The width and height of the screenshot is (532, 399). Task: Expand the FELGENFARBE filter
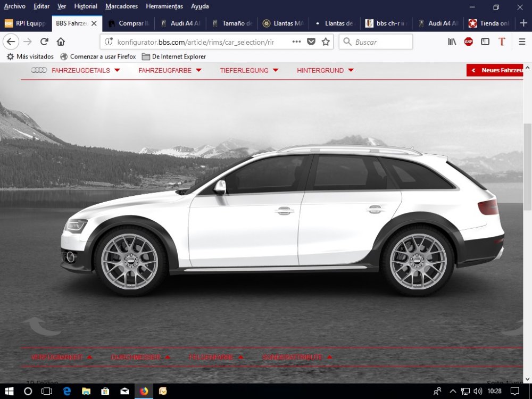tap(215, 358)
